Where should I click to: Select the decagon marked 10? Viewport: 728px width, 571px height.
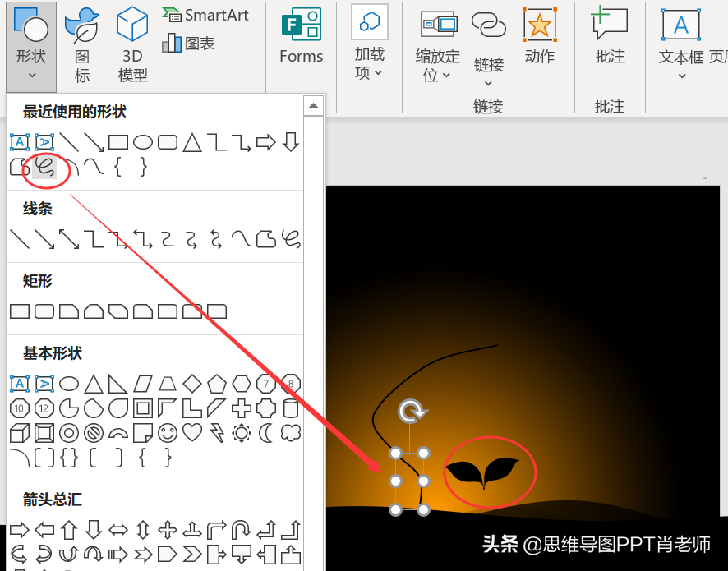(x=20, y=408)
